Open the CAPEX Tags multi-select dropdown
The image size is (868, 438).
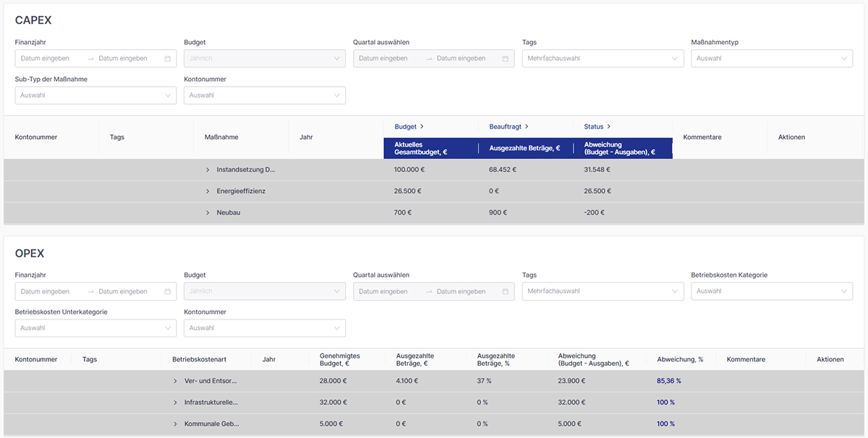point(603,59)
